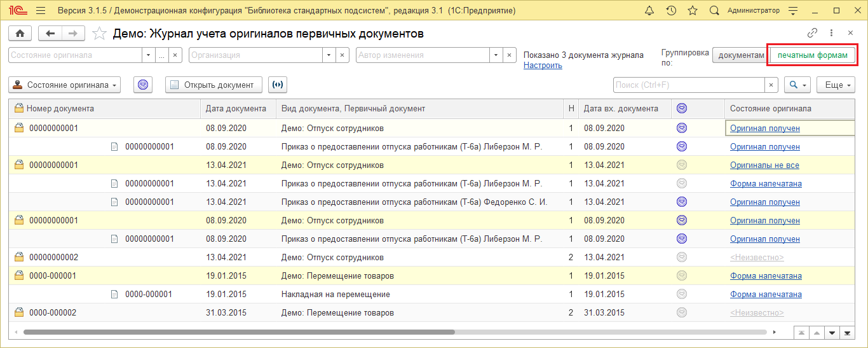Screen dimensions: 868x348
Task: Sort by Дата документа column header
Action: point(238,109)
